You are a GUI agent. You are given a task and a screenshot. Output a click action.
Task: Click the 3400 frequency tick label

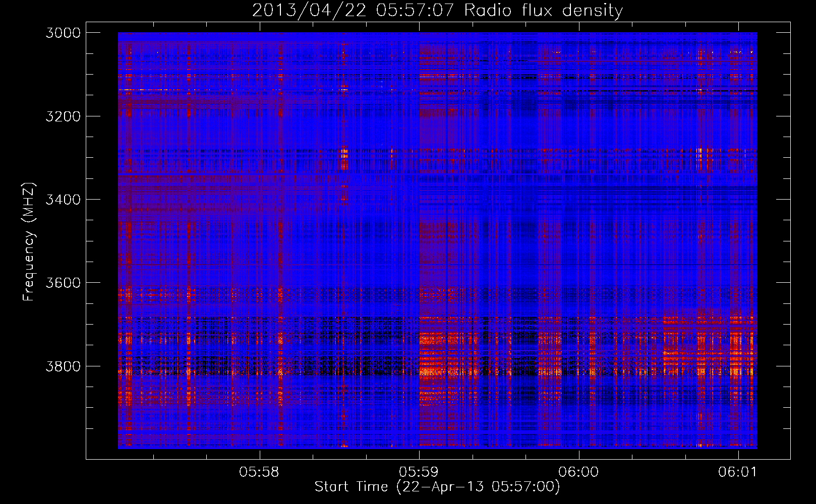click(x=63, y=200)
